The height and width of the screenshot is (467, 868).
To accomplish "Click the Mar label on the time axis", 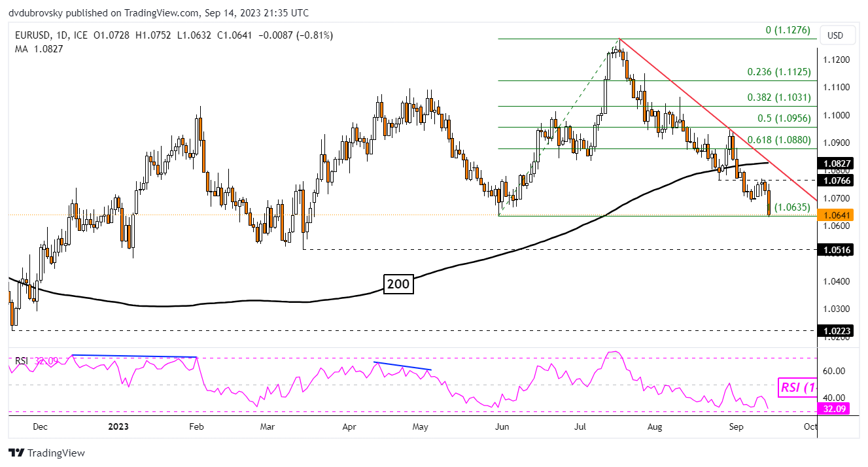I will (x=267, y=426).
